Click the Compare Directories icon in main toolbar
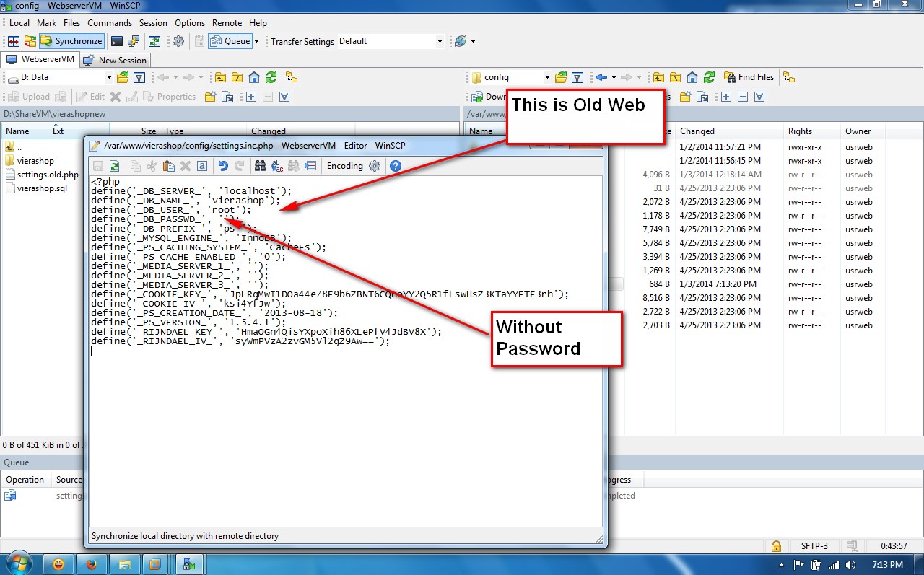 [x=14, y=41]
